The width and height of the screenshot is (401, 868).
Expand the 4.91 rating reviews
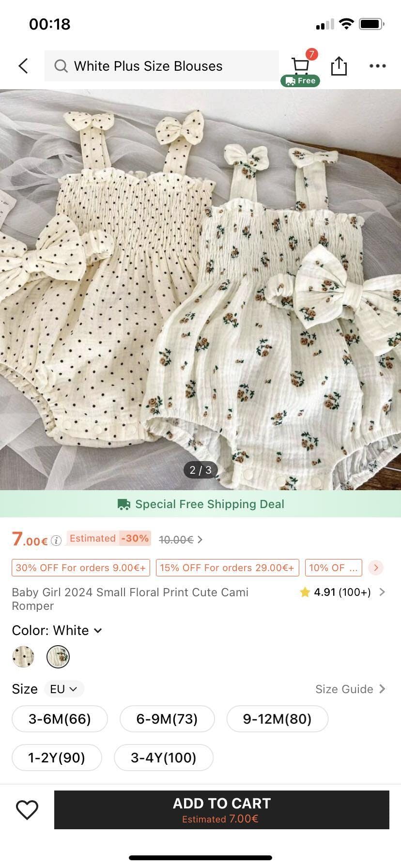tap(342, 592)
